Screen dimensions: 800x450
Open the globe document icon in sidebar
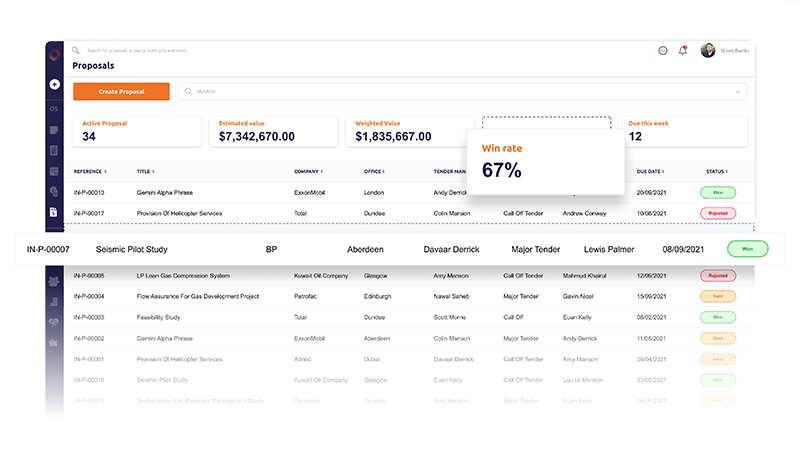pos(54,191)
